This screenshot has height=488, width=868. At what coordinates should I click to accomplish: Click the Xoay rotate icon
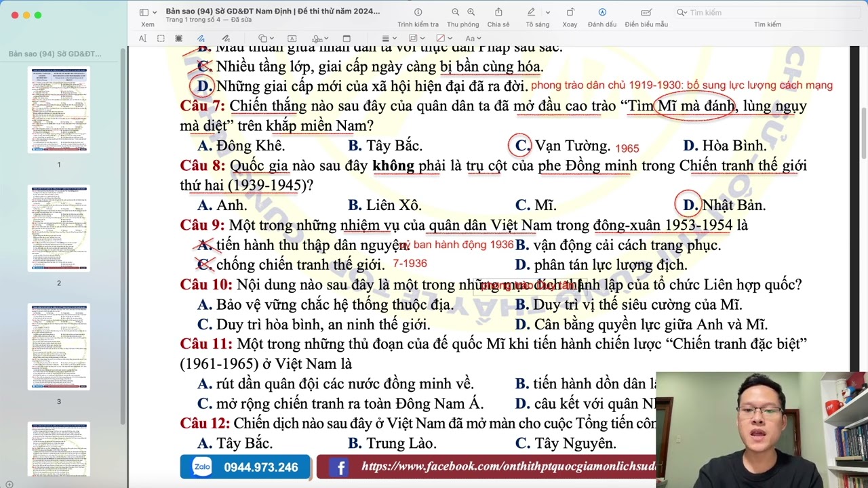[570, 12]
